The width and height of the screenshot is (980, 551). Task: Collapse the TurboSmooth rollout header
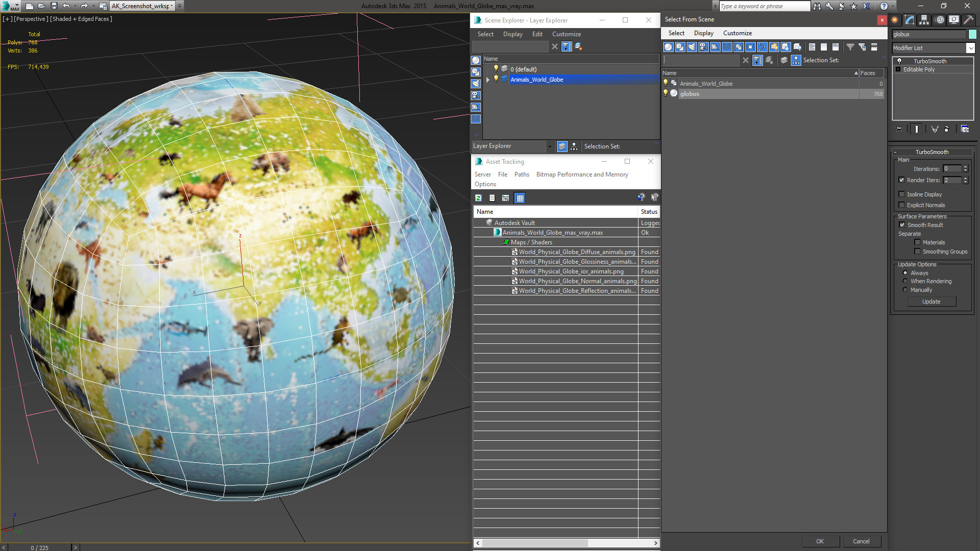[932, 152]
